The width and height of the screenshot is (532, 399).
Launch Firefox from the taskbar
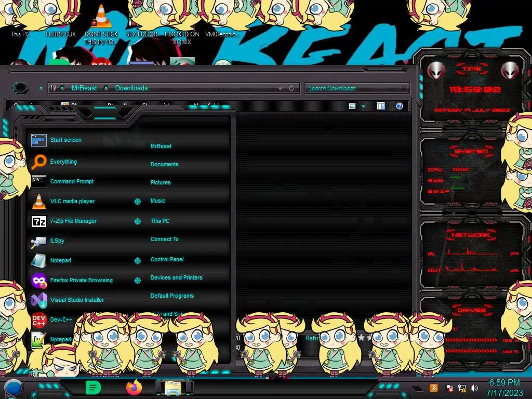pyautogui.click(x=134, y=388)
